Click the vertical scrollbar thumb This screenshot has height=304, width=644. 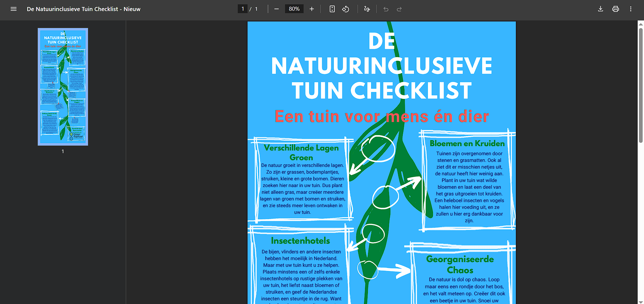coord(641,85)
